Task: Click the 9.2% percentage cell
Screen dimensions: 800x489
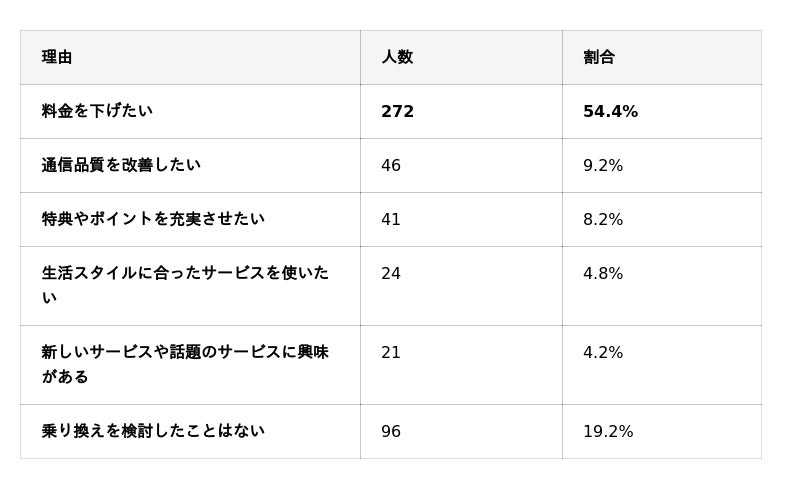Action: (603, 166)
